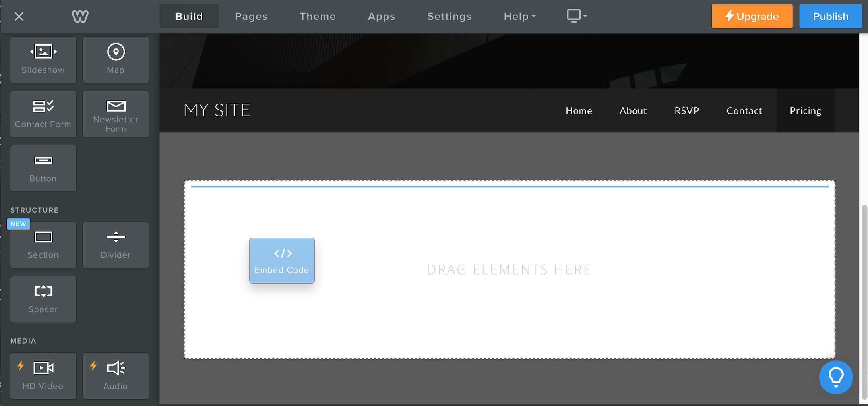Screen dimensions: 868x406
Task: Open the device preview dropdown
Action: pyautogui.click(x=577, y=16)
